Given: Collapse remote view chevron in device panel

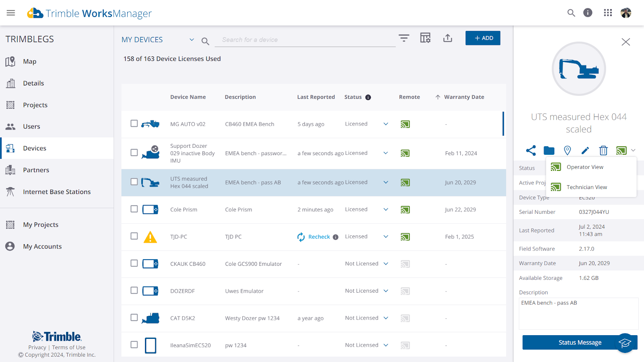Looking at the screenshot, I should pos(633,151).
